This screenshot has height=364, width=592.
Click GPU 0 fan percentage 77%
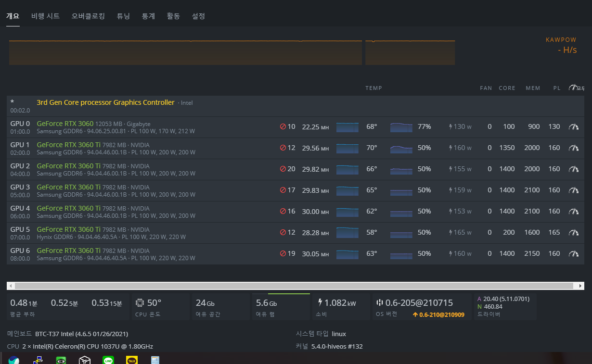point(424,126)
